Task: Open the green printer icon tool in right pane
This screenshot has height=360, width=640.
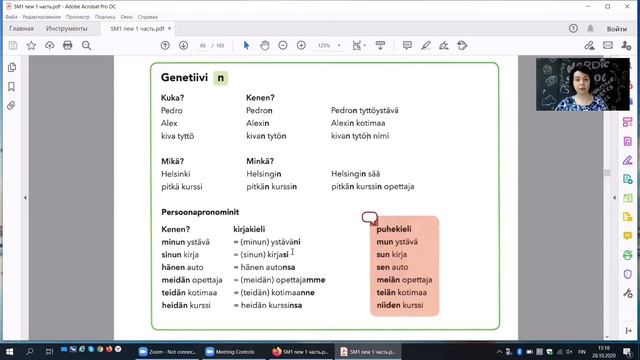Action: (627, 255)
